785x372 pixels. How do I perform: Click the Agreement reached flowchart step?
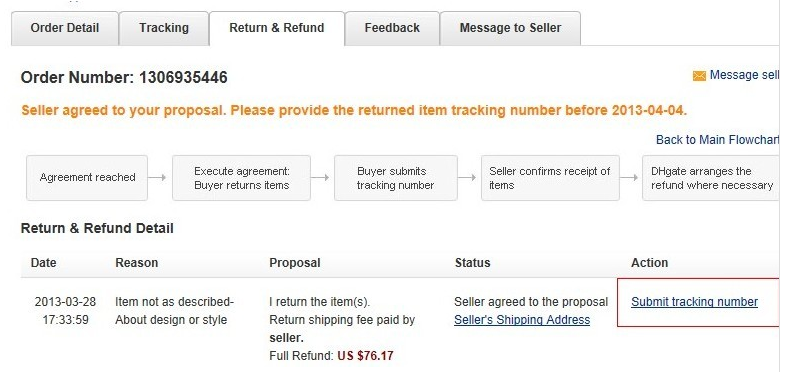(87, 178)
